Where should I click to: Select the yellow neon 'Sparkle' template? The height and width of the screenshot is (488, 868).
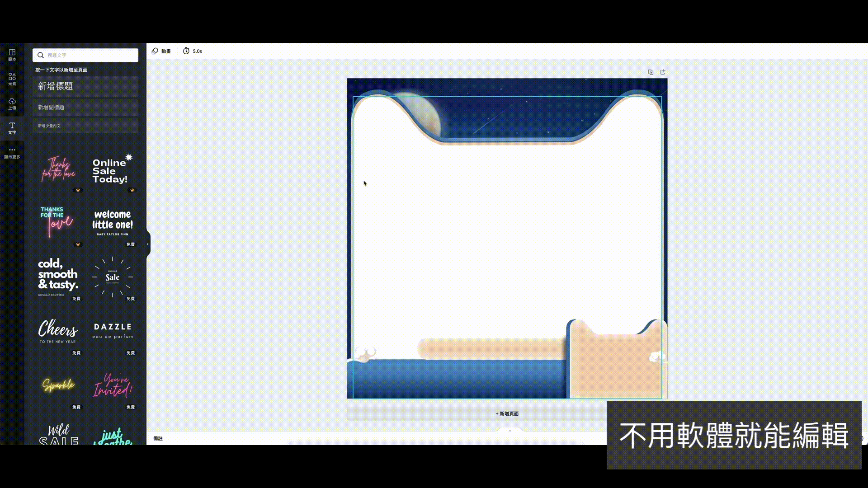tap(58, 386)
